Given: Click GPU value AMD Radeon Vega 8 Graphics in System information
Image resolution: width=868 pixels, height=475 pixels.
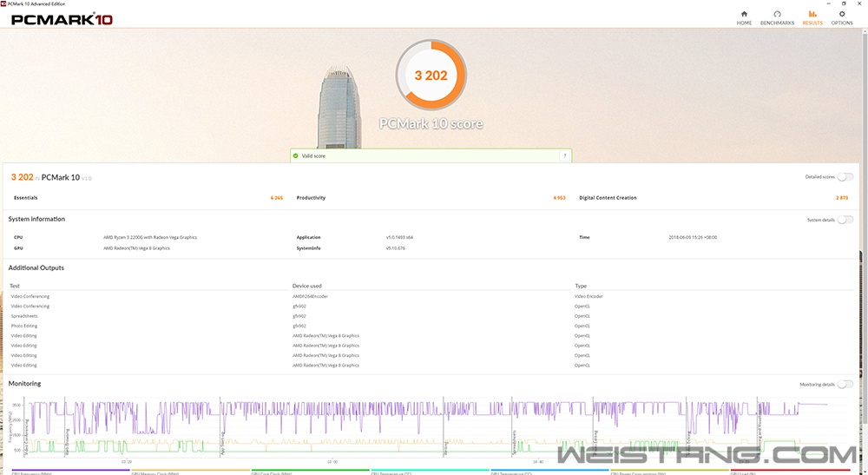Looking at the screenshot, I should click(136, 248).
